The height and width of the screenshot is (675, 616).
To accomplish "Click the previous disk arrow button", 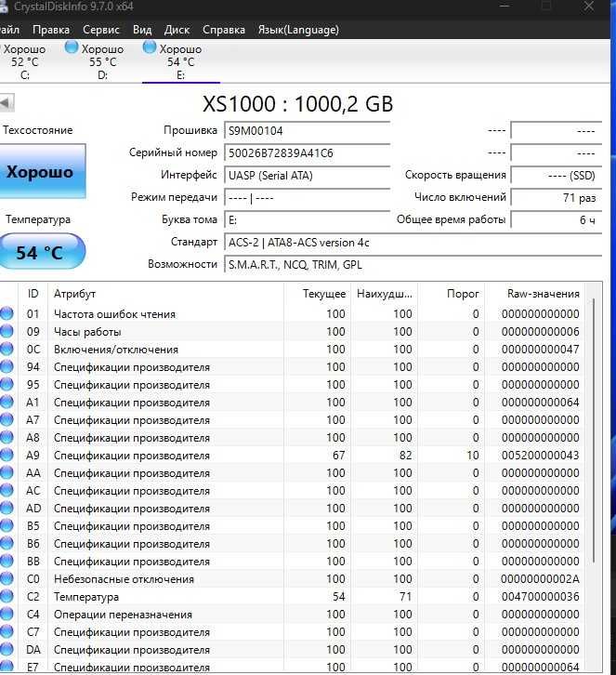I will [6, 103].
